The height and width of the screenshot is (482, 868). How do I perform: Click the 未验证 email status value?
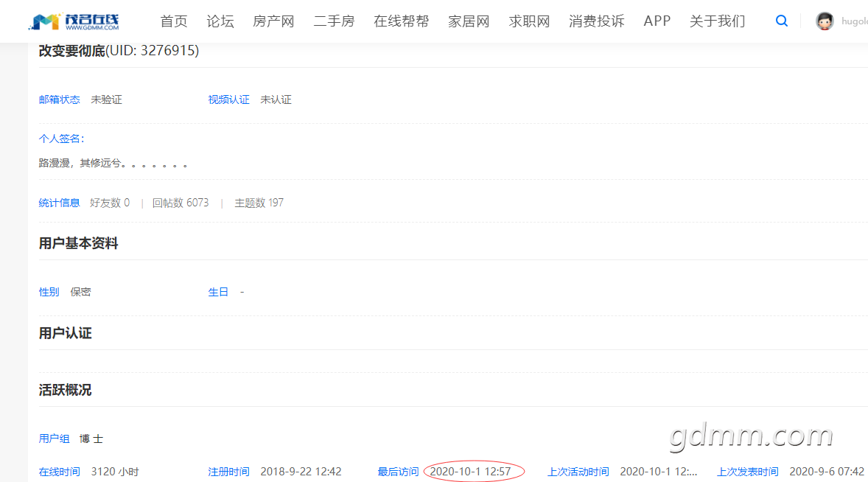[106, 99]
